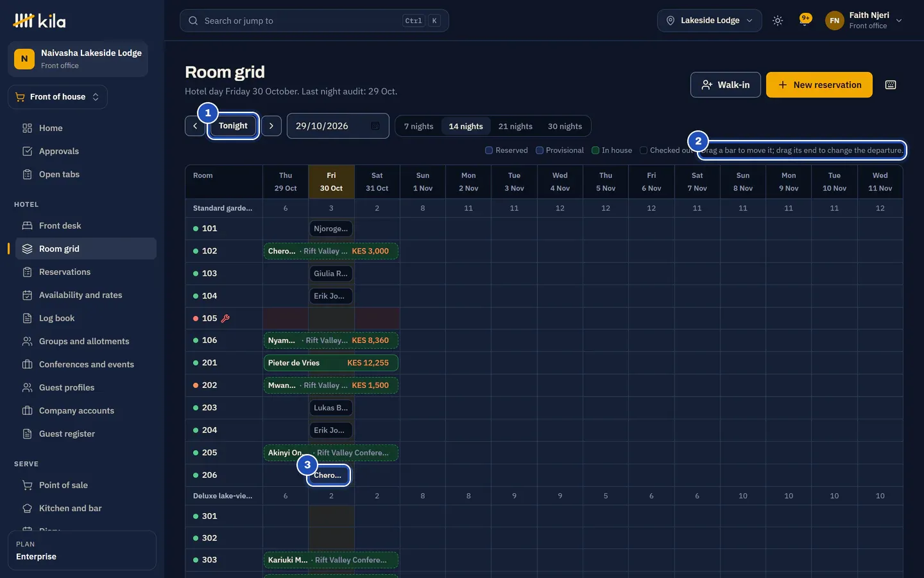Open Conferences and events
This screenshot has height=578, width=924.
86,365
